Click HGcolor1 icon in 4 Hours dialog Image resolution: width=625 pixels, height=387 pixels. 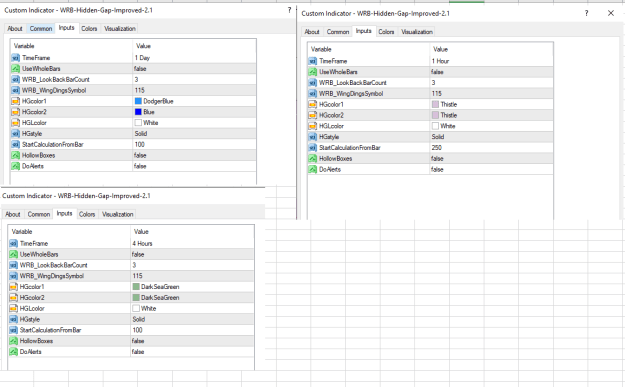(14, 287)
